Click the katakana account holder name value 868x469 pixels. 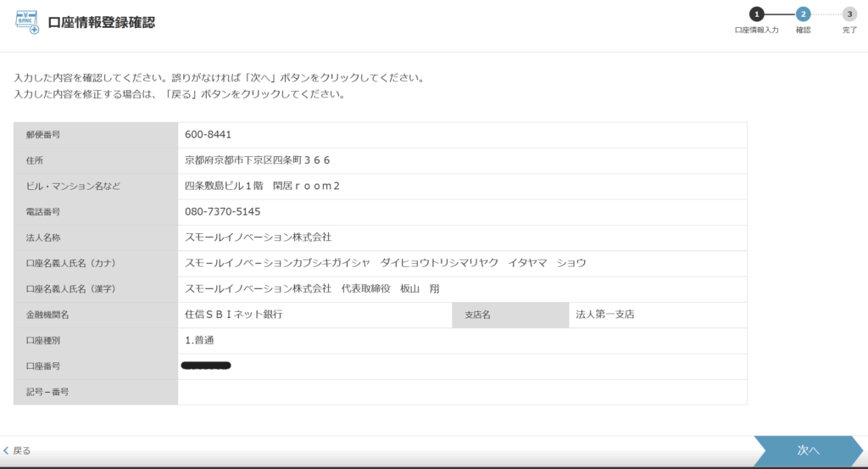(x=385, y=263)
